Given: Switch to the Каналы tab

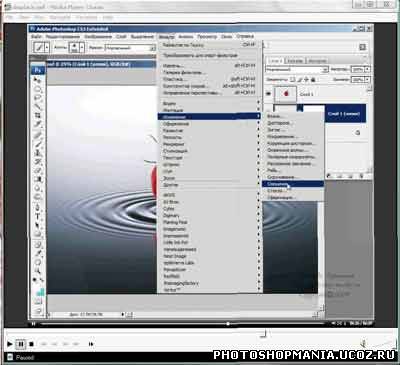Looking at the screenshot, I should (295, 61).
